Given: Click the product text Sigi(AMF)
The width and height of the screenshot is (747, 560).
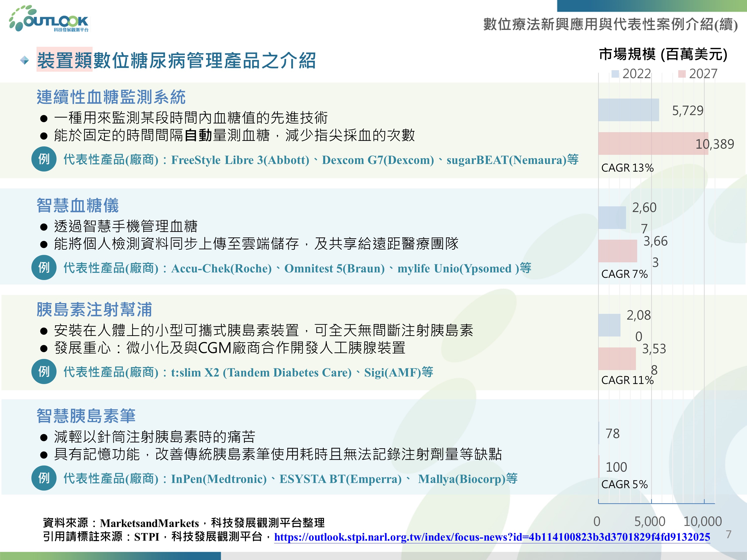Looking at the screenshot, I should click(392, 373).
